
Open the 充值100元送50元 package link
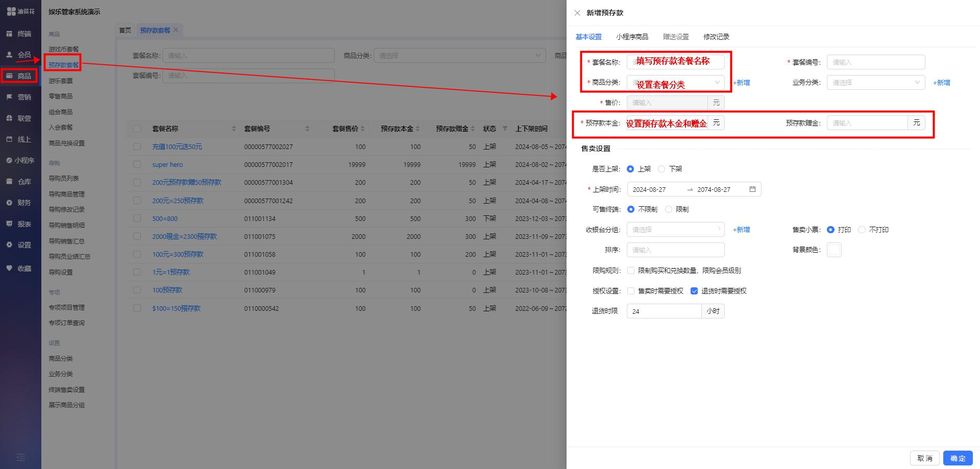(177, 147)
